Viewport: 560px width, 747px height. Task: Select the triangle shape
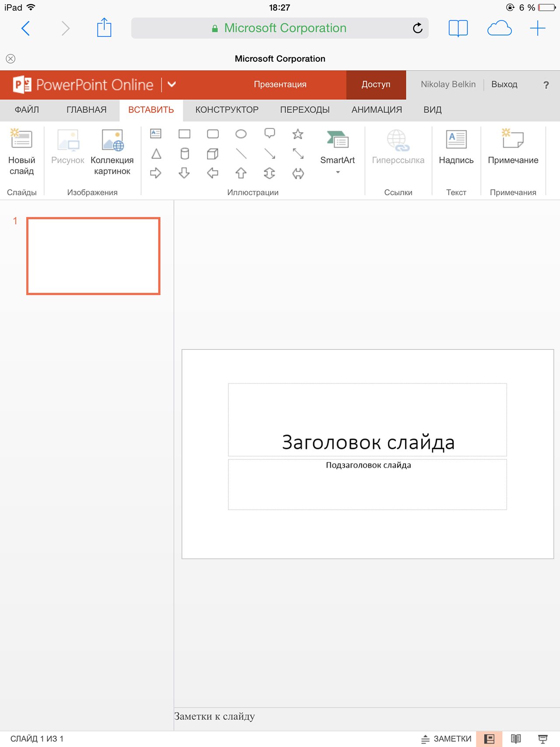tap(156, 154)
